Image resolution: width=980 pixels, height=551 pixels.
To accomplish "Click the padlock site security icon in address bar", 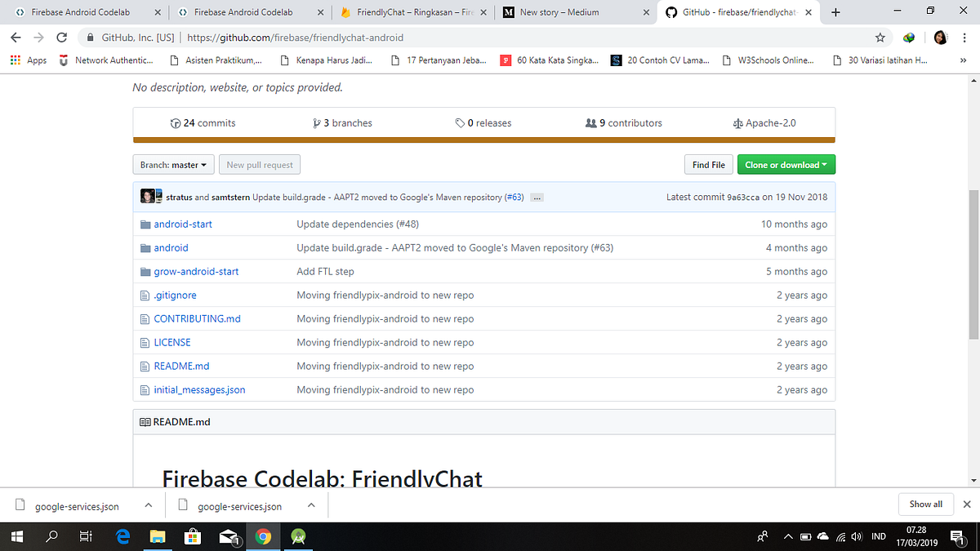I will pyautogui.click(x=90, y=38).
